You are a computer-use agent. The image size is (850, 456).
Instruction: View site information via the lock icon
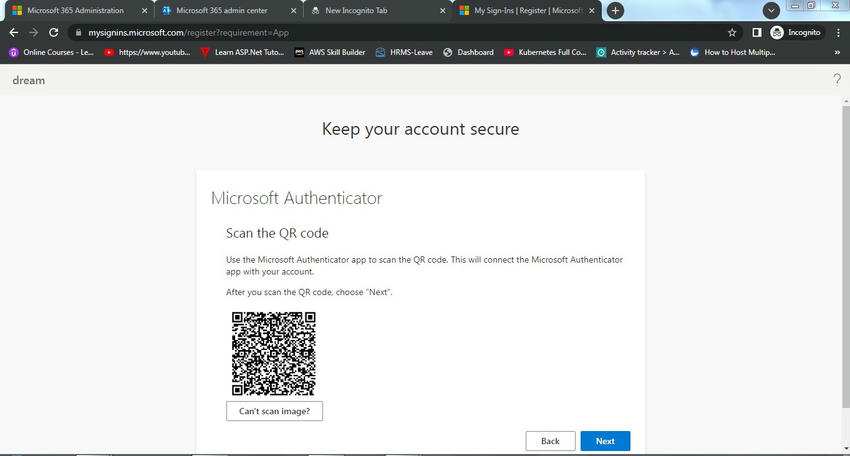tap(78, 33)
